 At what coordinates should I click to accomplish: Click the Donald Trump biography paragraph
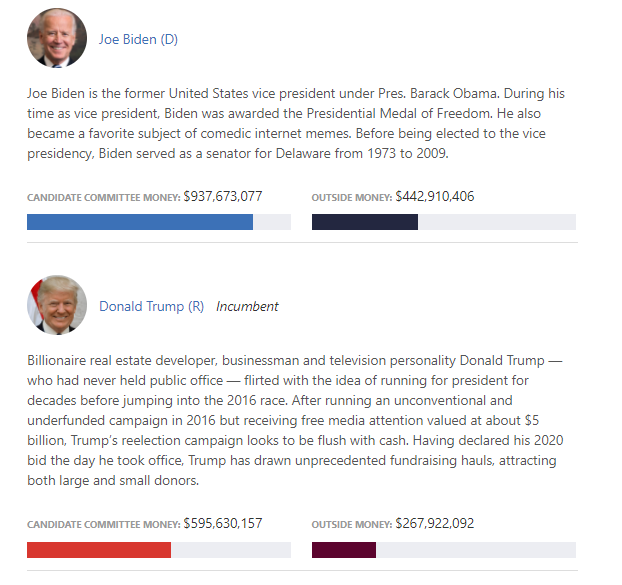point(295,420)
